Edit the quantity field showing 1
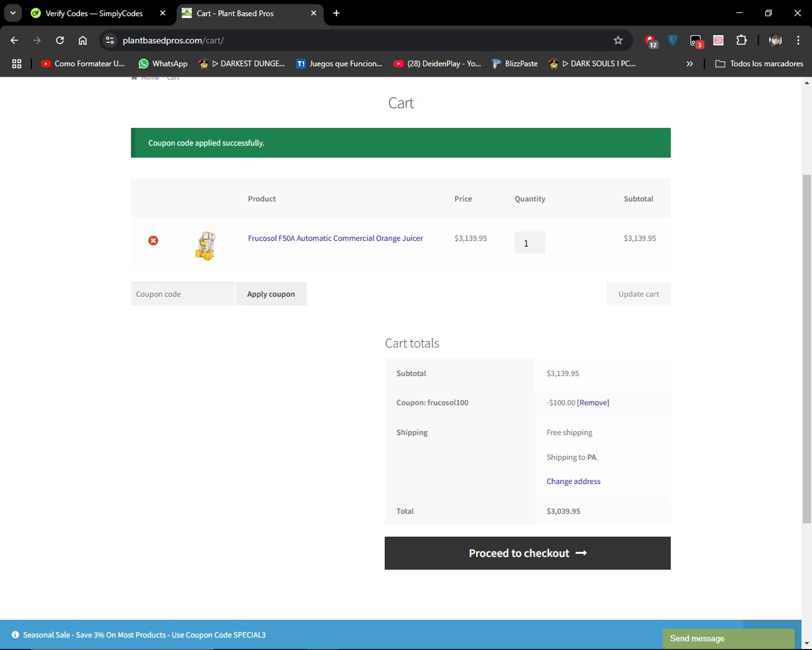This screenshot has width=812, height=650. pos(530,243)
